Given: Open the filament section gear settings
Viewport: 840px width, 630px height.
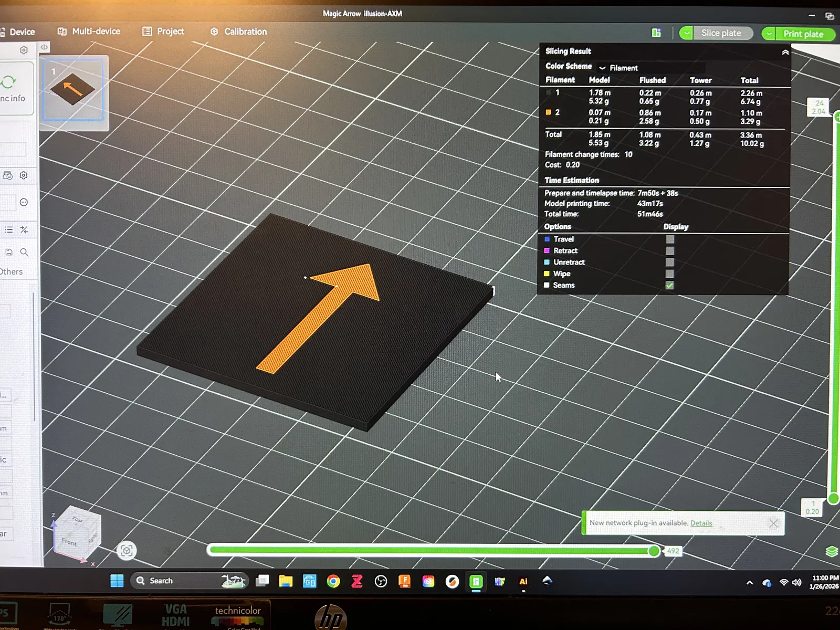Looking at the screenshot, I should (24, 175).
